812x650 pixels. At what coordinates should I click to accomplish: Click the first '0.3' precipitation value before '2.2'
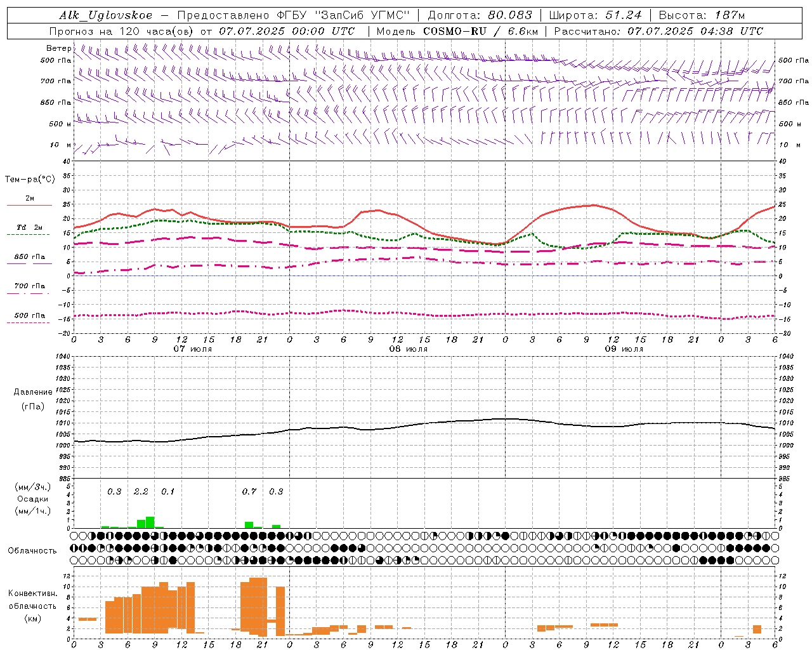[114, 492]
